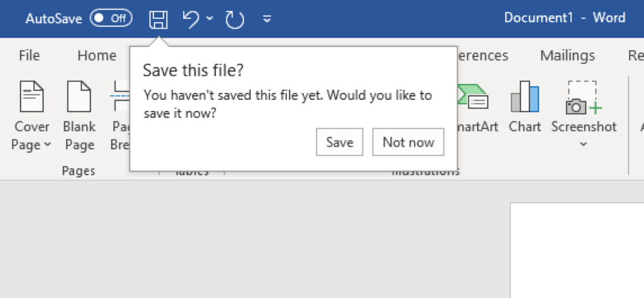Click the Document1 - Word title

point(564,18)
